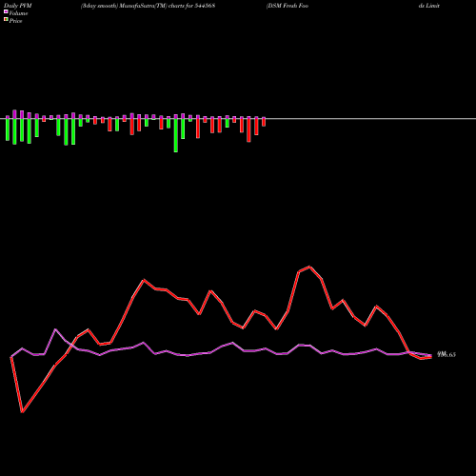Viewport: 476px width, 476px height.
Task: Click the Volume legend label
Action: tap(18, 13)
